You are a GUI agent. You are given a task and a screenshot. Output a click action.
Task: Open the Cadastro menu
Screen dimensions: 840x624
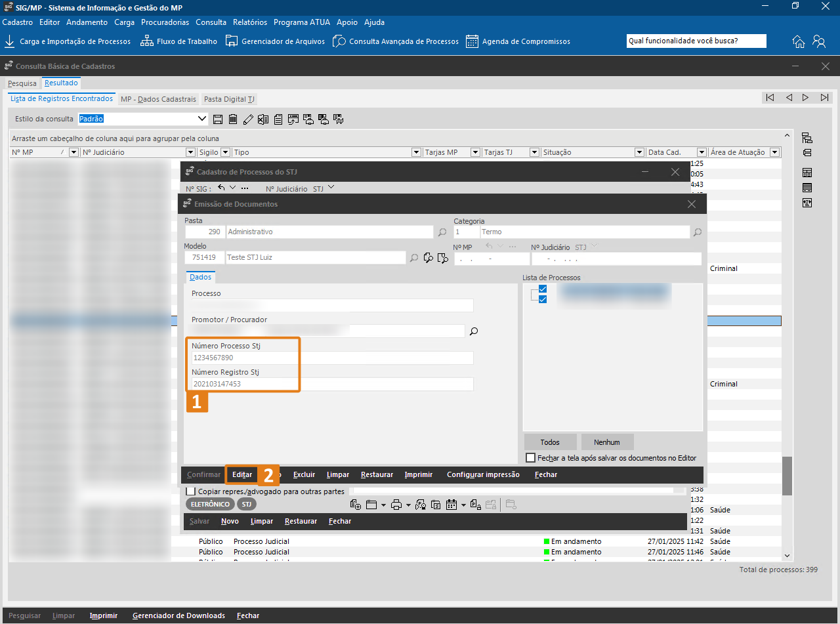[18, 22]
